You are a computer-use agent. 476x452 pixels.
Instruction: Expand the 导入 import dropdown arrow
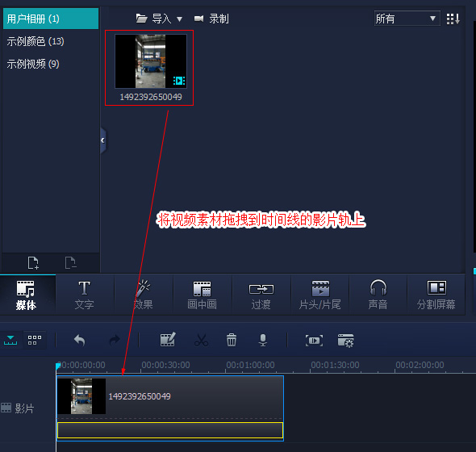tap(179, 19)
